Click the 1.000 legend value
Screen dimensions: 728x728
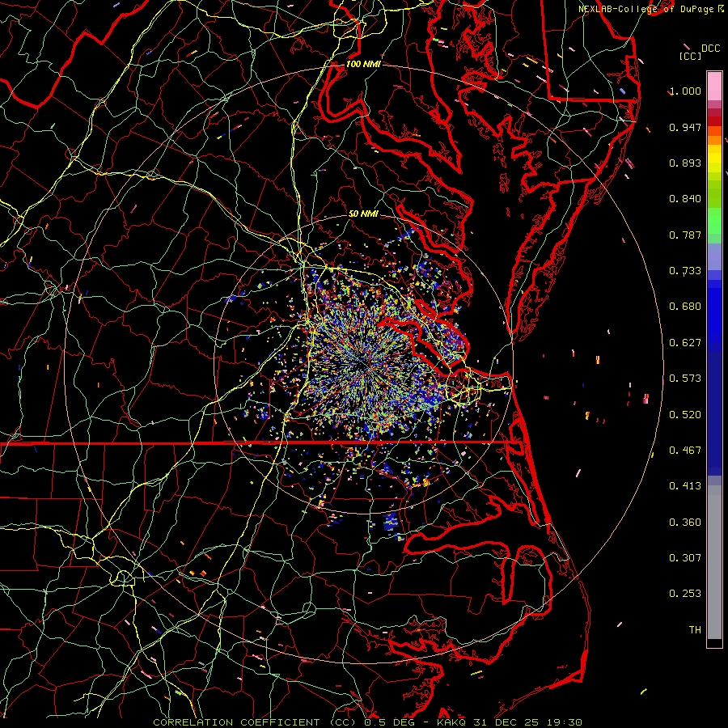click(x=685, y=91)
